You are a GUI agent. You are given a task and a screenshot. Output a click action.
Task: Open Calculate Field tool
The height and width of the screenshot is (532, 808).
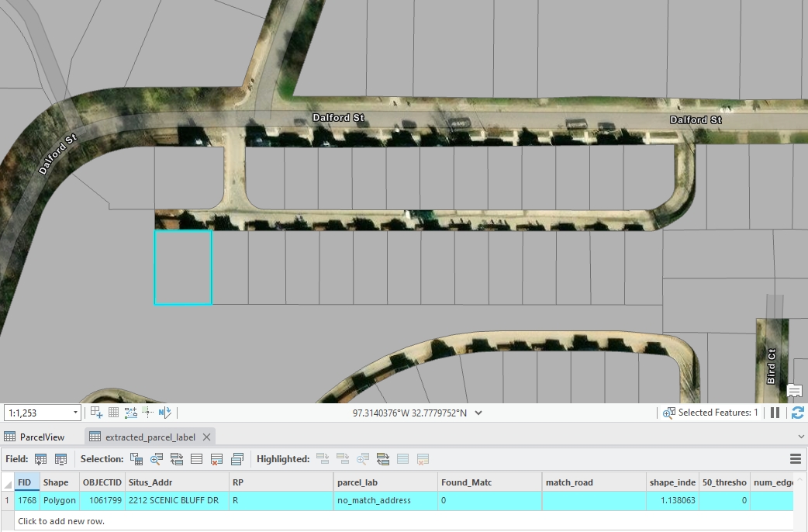coord(60,459)
